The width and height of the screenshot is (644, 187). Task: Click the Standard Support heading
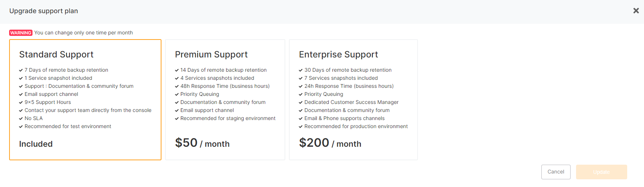56,55
